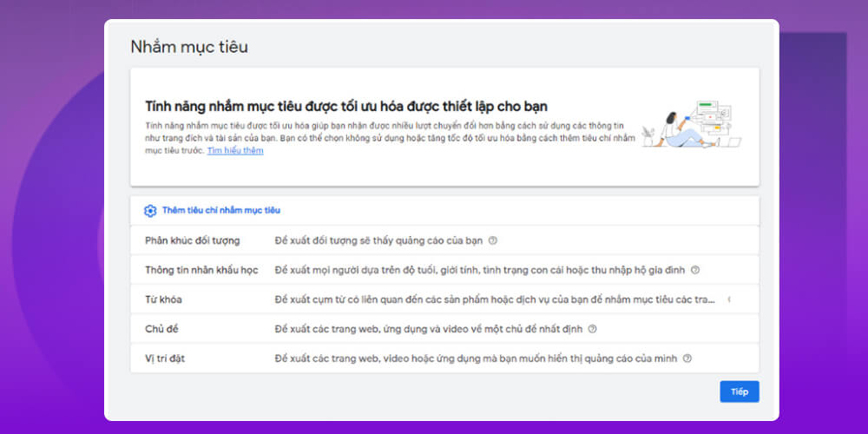Click the Nhắm mục tiêu page title
The height and width of the screenshot is (434, 868).
[x=188, y=47]
